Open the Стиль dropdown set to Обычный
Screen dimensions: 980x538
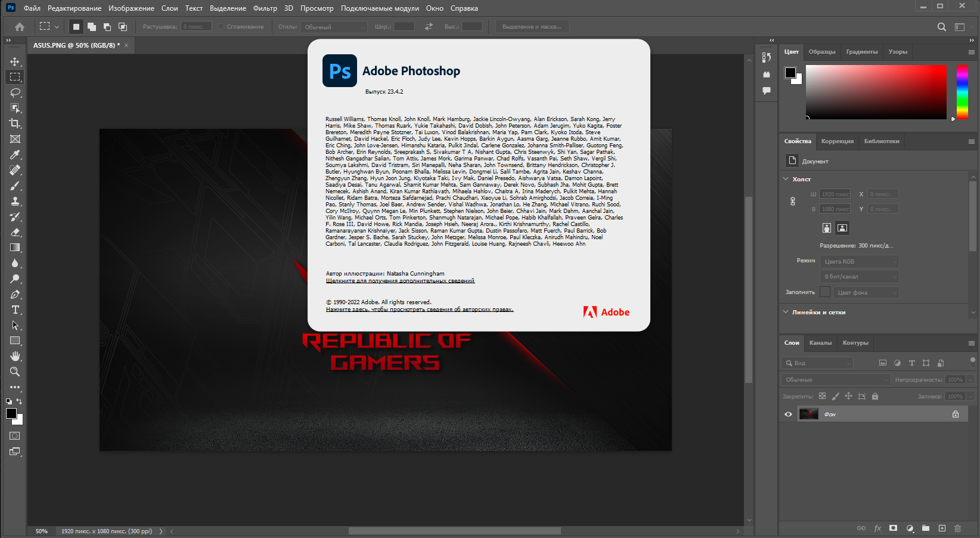point(334,27)
